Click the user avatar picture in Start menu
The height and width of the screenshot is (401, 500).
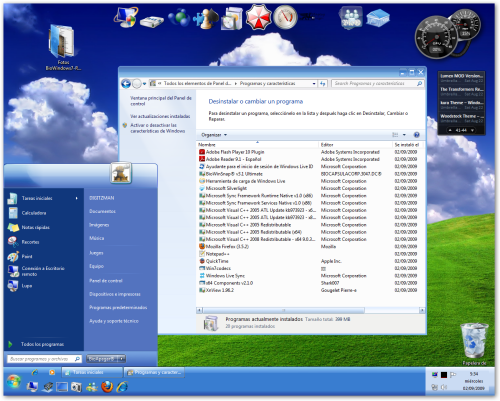pyautogui.click(x=121, y=173)
